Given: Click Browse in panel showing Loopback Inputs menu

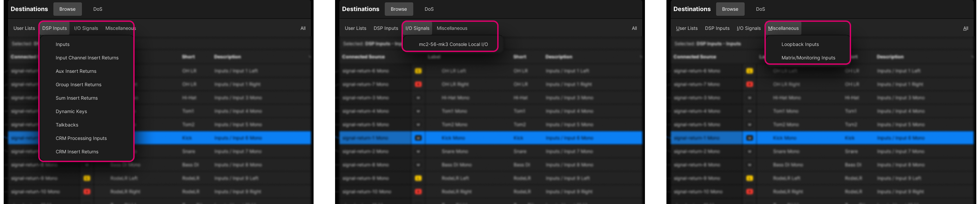Looking at the screenshot, I should (x=730, y=9).
